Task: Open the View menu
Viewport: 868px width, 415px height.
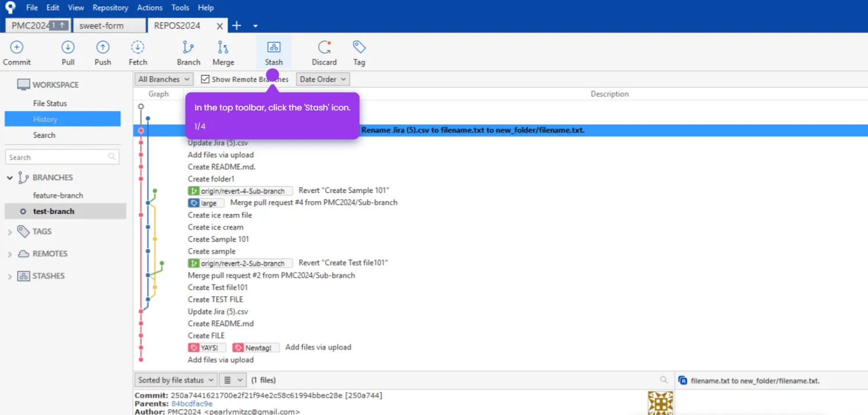Action: click(x=75, y=8)
